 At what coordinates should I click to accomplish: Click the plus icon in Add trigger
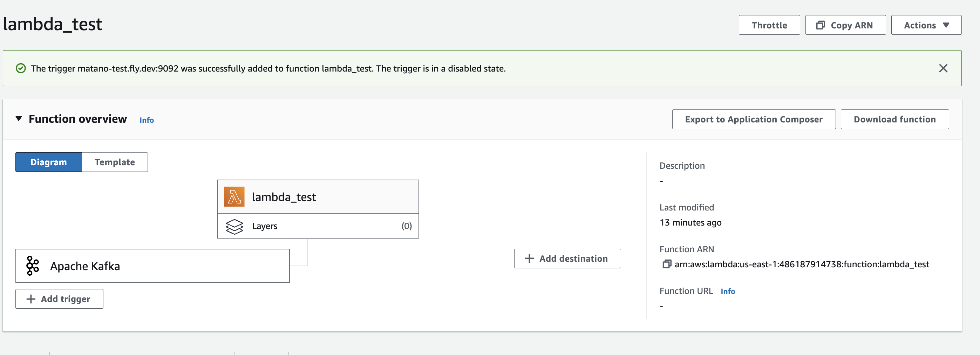31,299
